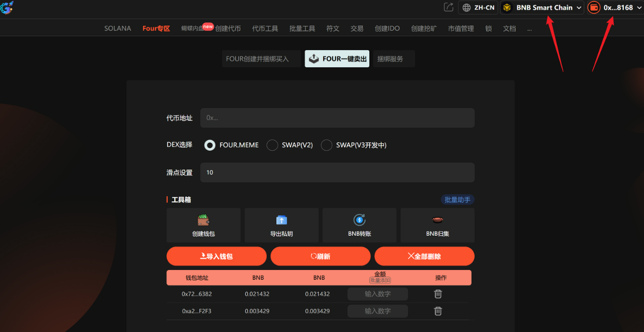Image resolution: width=644 pixels, height=332 pixels.
Task: Click the 导入钱包 import wallet button
Action: pyautogui.click(x=216, y=256)
